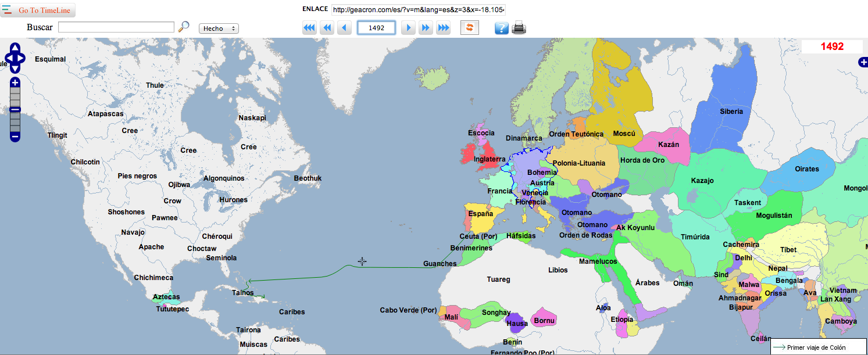Step forward one year with single right arrow

point(408,27)
